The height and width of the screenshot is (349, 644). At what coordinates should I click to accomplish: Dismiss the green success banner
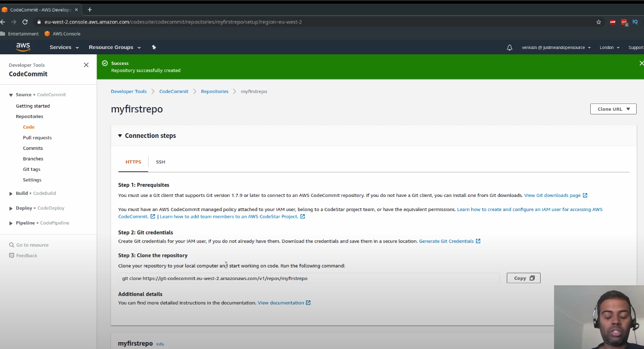641,63
